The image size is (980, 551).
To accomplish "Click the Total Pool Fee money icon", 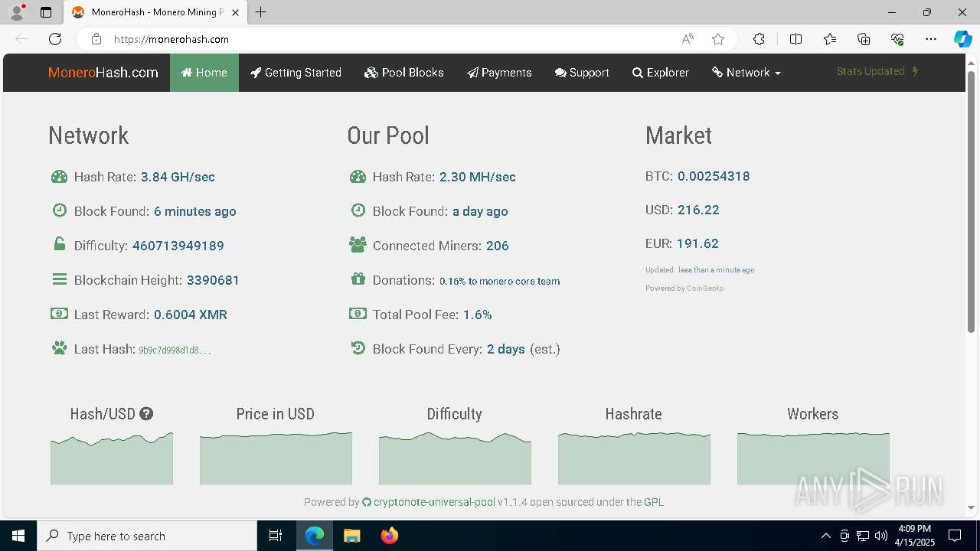I will [358, 314].
